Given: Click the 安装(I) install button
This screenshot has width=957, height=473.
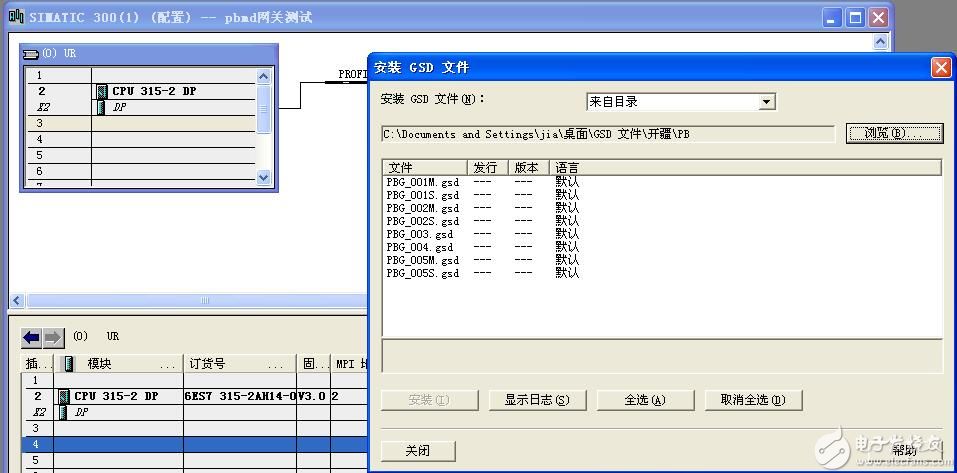Looking at the screenshot, I should (429, 400).
